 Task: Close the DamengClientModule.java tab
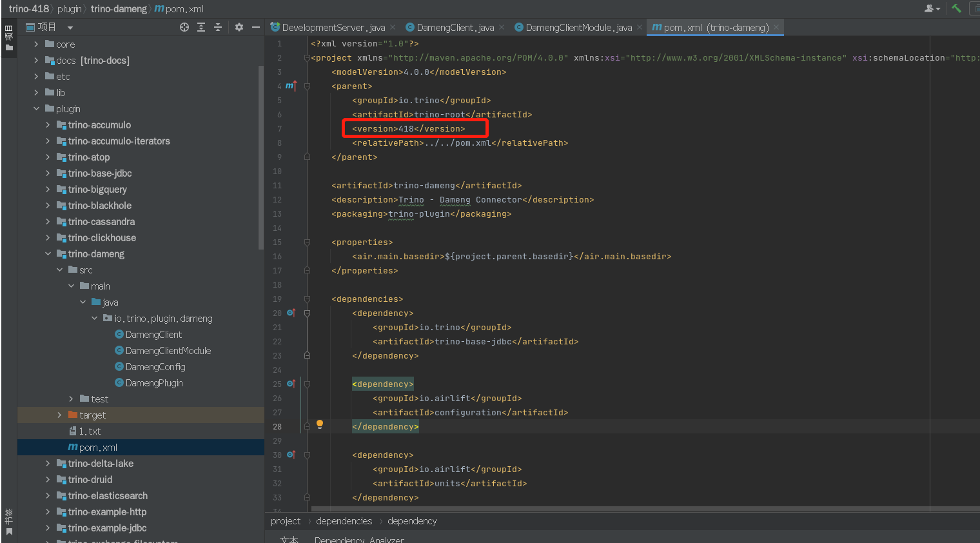[640, 27]
